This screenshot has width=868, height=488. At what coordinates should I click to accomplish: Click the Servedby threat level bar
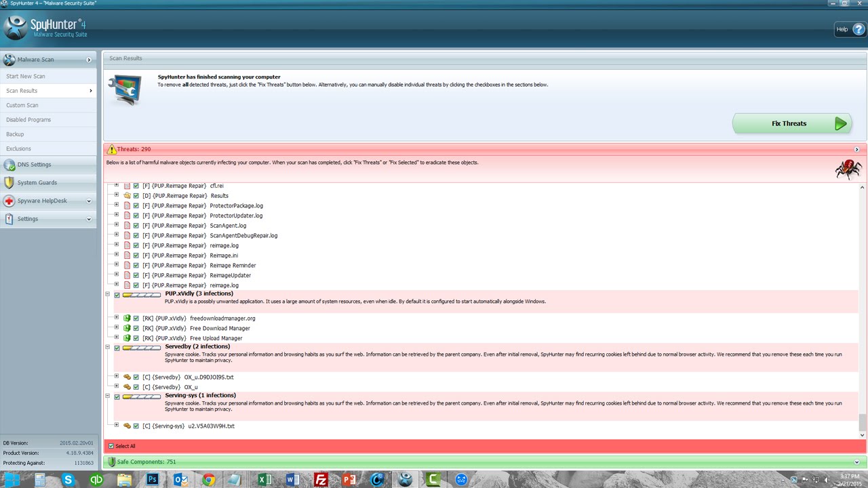(x=142, y=348)
